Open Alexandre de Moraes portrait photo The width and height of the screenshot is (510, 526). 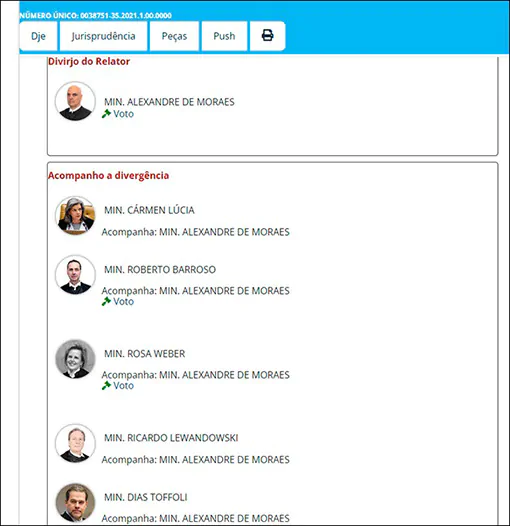pyautogui.click(x=75, y=101)
